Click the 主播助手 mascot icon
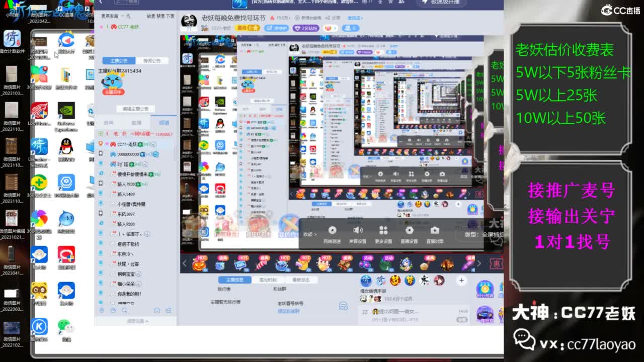Image resolution: width=644 pixels, height=362 pixels. point(113,83)
